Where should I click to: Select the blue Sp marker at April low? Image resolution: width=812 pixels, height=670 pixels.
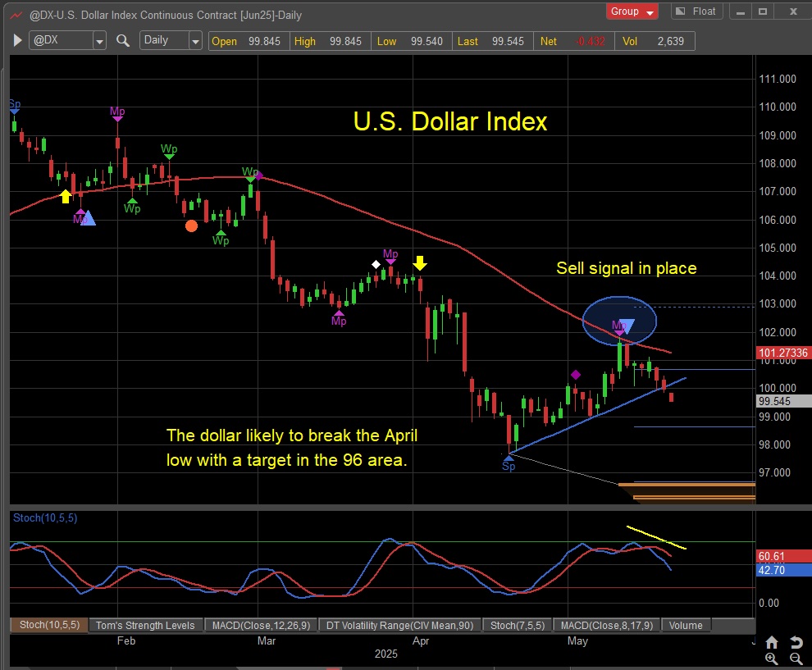click(509, 464)
